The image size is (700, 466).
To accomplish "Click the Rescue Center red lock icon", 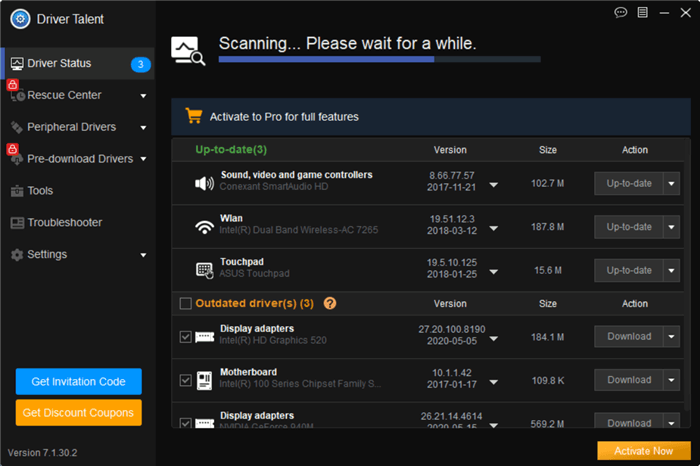I will pos(12,84).
